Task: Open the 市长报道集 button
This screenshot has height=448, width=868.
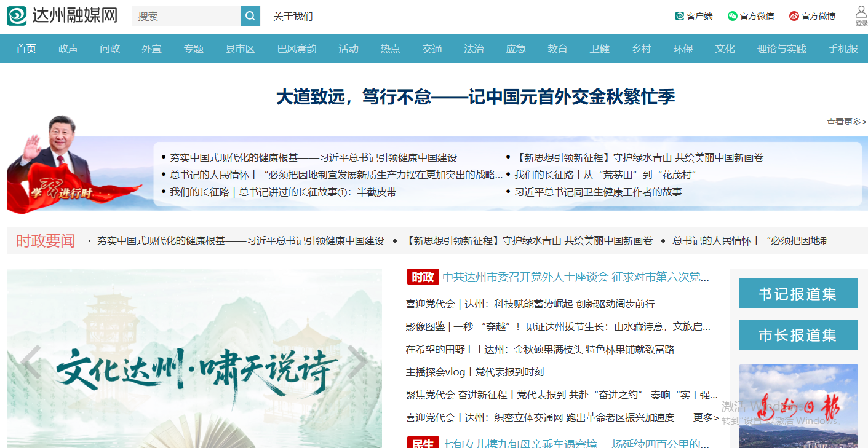Action: tap(798, 335)
